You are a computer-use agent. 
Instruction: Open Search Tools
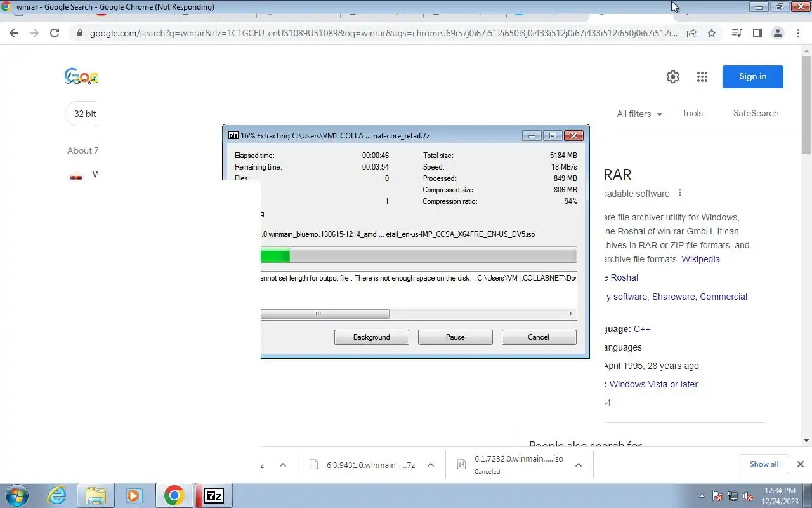tap(692, 113)
